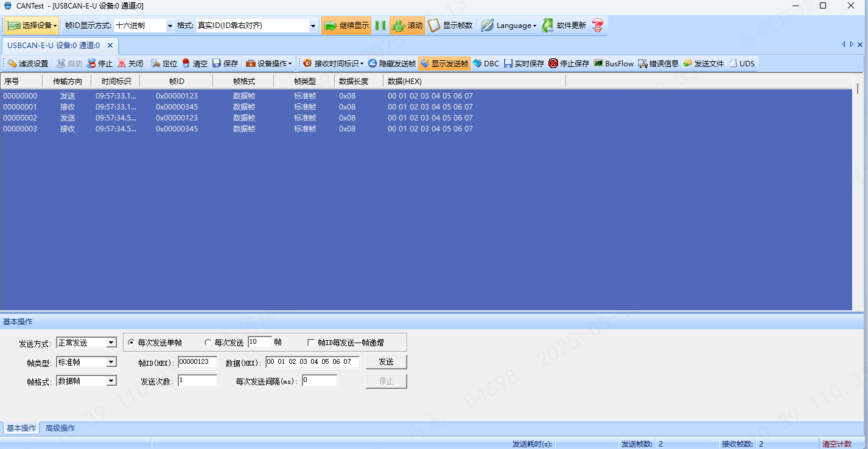This screenshot has width=868, height=449.
Task: Toggle 显示发送帧 show sent frames
Action: 444,63
